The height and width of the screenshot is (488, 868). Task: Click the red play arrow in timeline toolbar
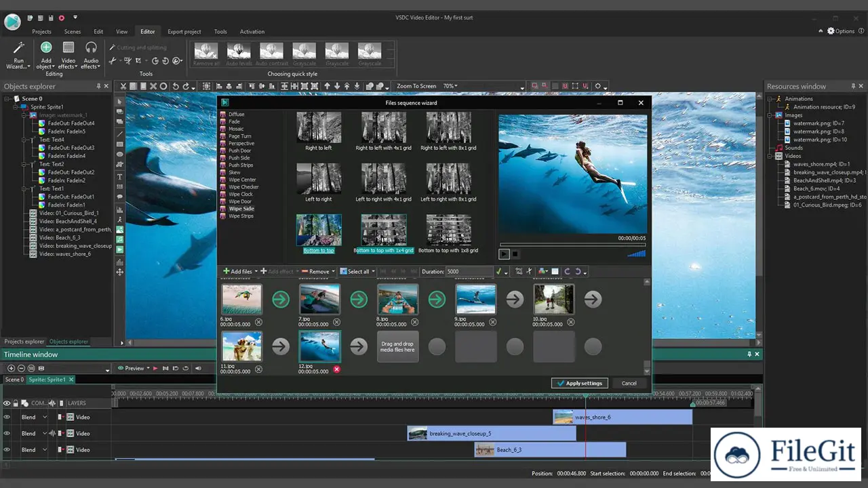155,368
